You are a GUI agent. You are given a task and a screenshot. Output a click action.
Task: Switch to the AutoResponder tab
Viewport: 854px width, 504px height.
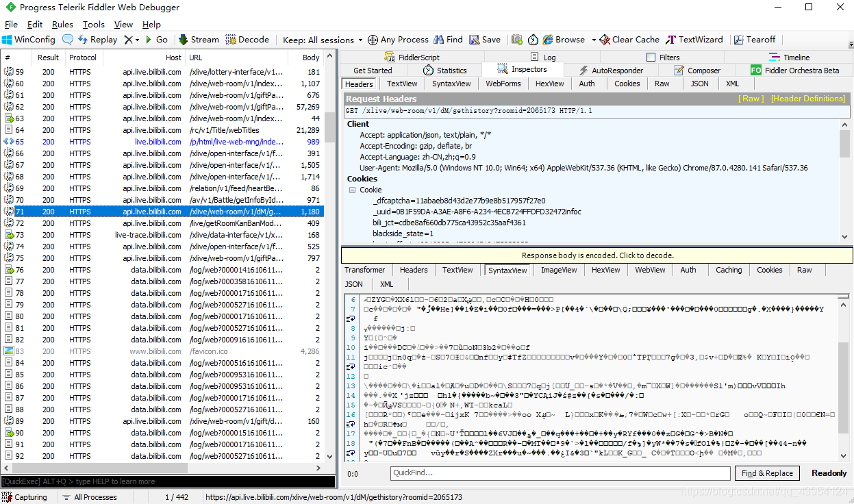point(612,71)
